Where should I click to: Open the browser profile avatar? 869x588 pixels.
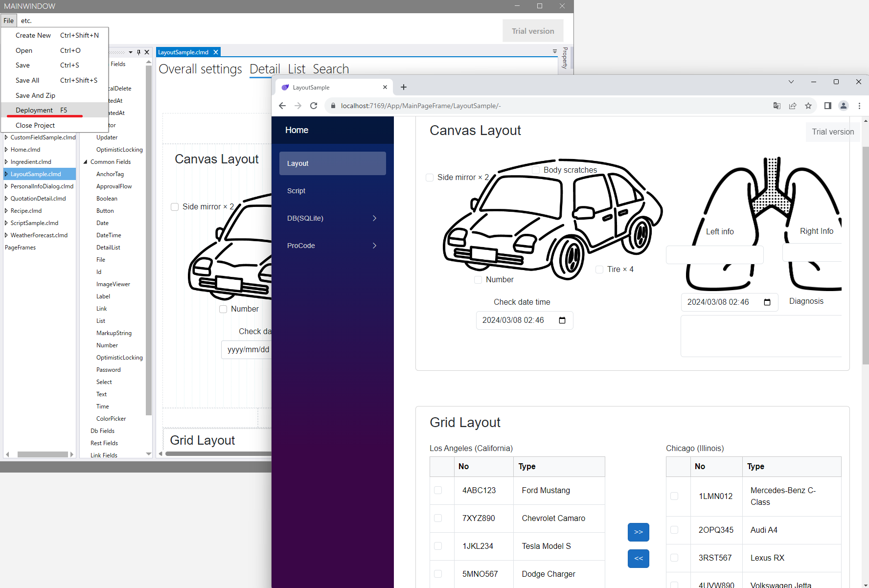[x=844, y=106]
